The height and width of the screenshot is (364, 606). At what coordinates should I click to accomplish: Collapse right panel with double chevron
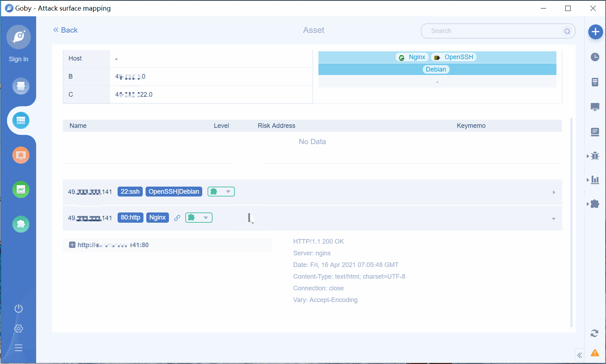579,355
